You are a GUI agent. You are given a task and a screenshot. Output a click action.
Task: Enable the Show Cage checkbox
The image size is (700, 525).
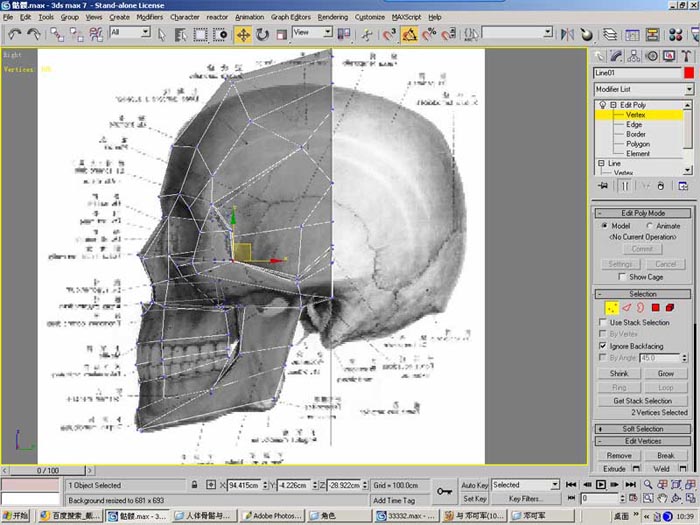622,277
